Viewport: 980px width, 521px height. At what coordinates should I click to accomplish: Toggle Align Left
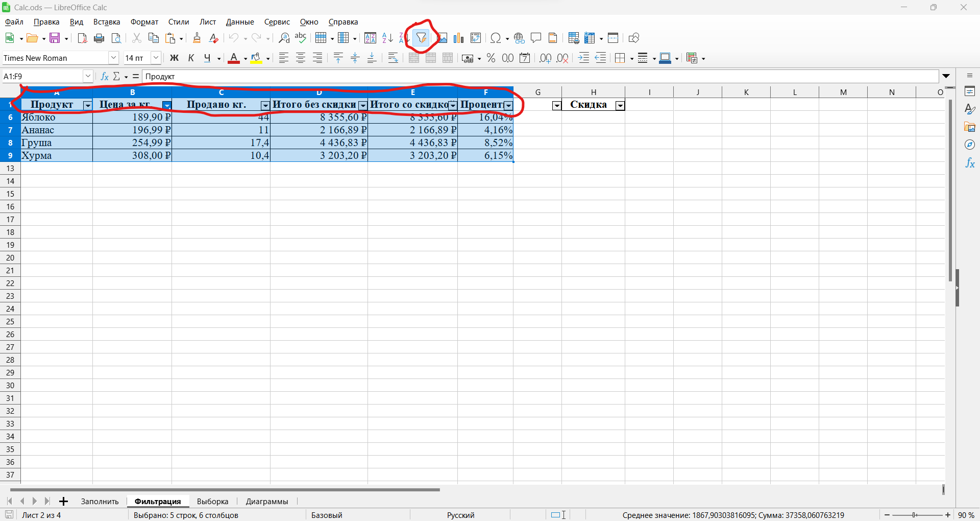click(283, 58)
